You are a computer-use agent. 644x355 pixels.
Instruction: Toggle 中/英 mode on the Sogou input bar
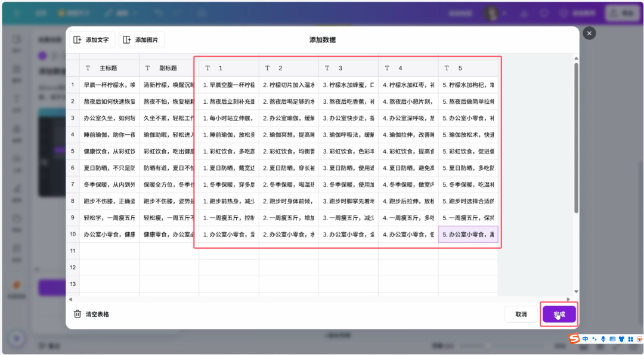pyautogui.click(x=585, y=339)
